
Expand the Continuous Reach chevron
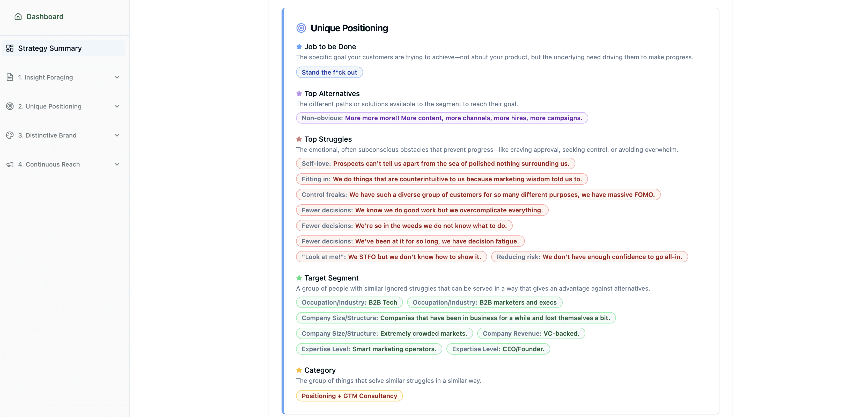tap(117, 164)
